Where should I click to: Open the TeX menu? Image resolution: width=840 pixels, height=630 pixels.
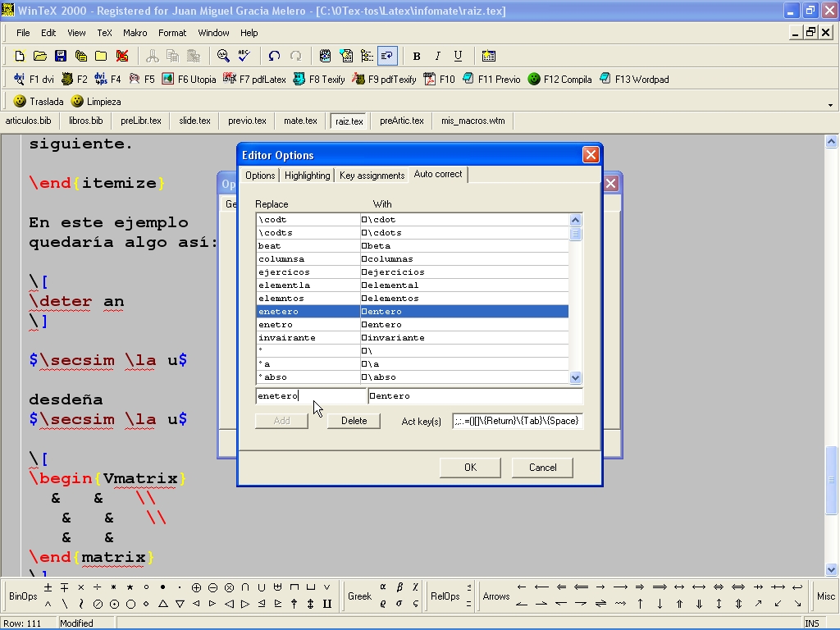(104, 33)
